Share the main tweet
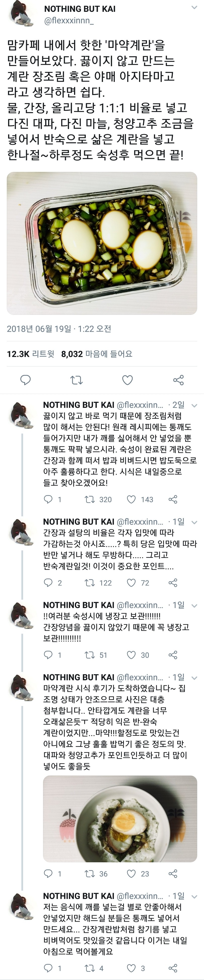This screenshot has width=204, height=980. click(178, 380)
